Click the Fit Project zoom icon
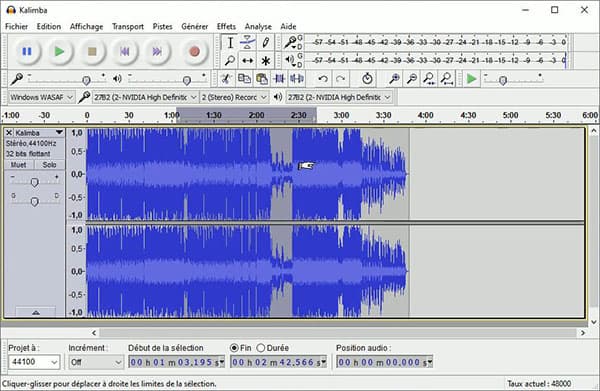600x391 pixels. (447, 79)
